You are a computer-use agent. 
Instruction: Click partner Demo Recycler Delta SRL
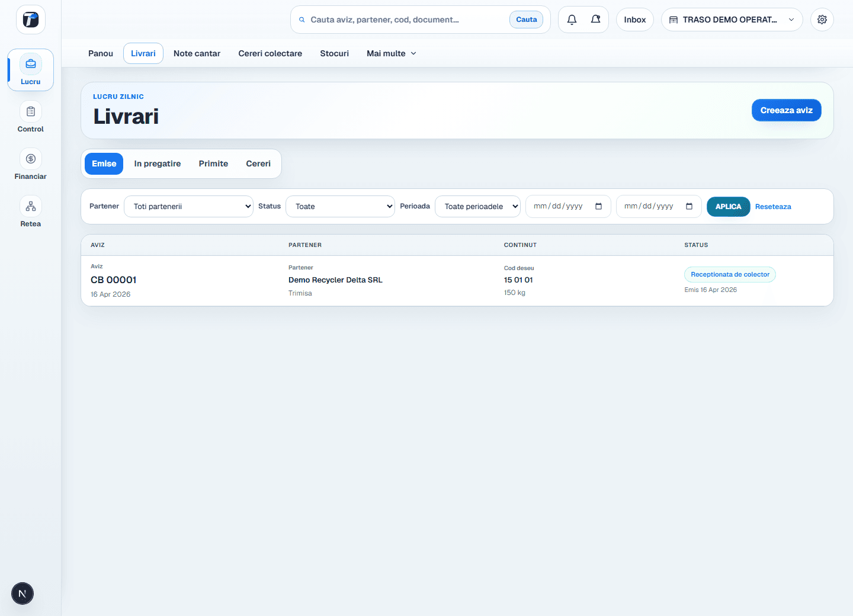point(335,280)
